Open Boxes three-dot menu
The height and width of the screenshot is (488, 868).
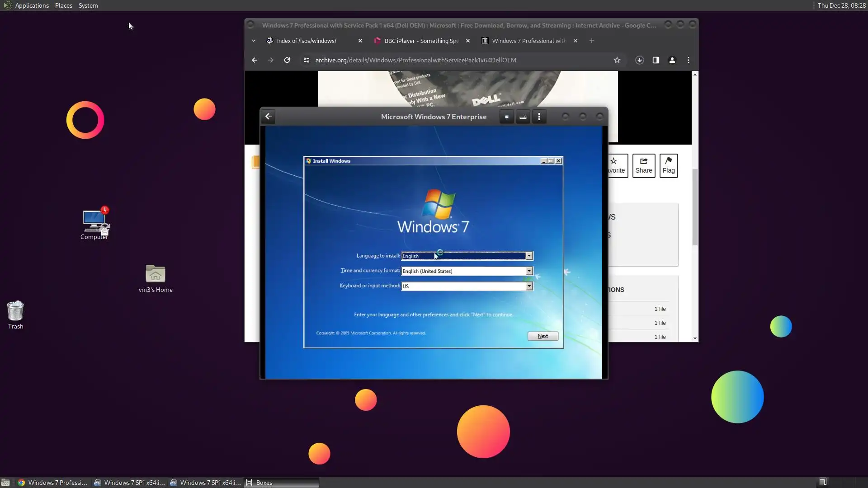pos(539,117)
